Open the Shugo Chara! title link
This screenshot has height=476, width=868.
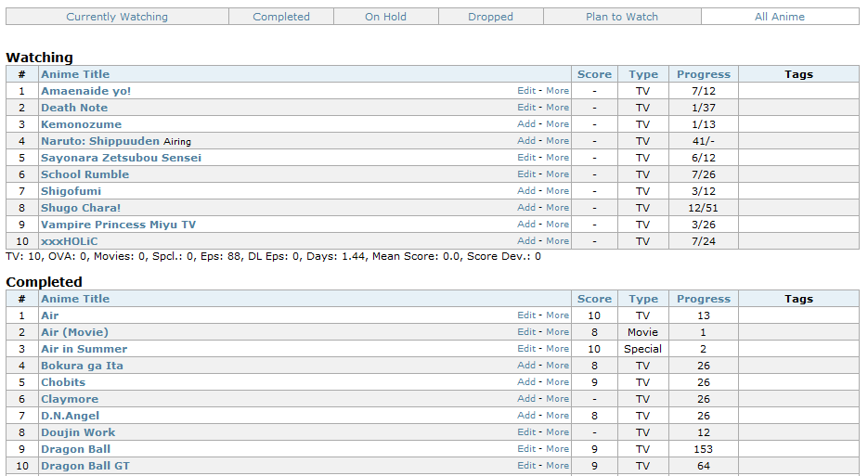pyautogui.click(x=81, y=208)
